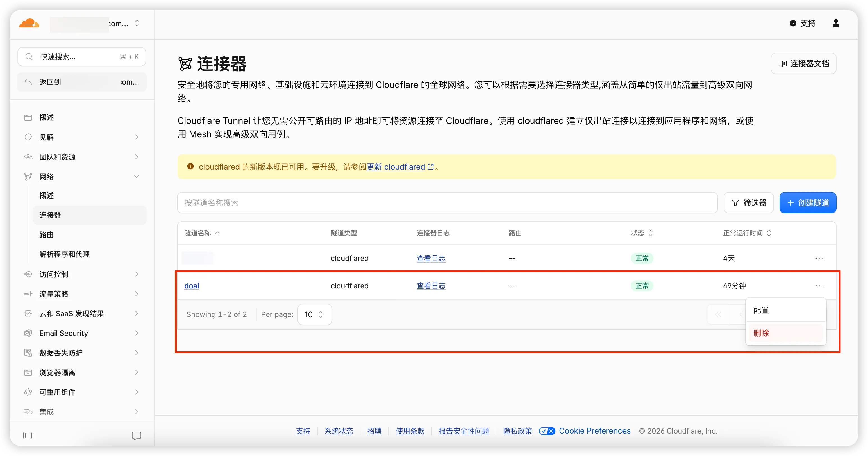Viewport: 868px width, 456px height.
Task: Toggle the sidebar collapse icon
Action: [28, 436]
